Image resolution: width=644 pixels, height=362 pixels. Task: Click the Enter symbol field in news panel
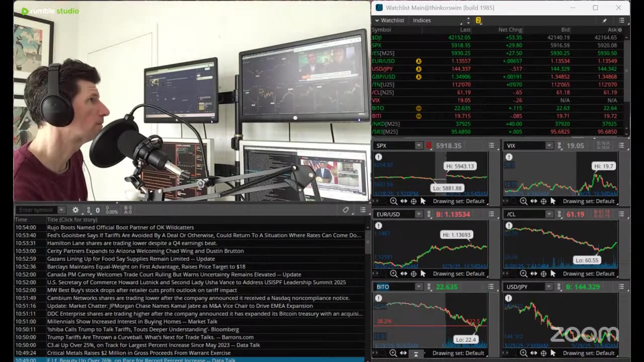pos(36,210)
